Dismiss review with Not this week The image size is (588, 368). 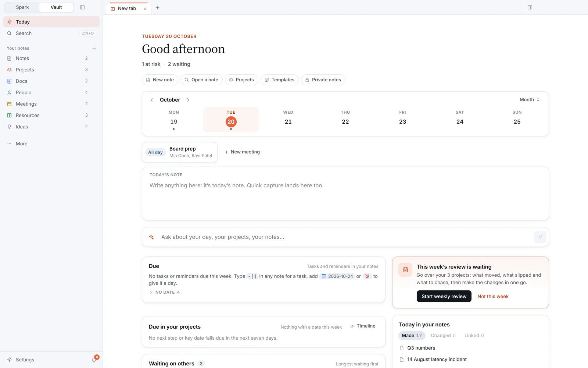pos(493,296)
